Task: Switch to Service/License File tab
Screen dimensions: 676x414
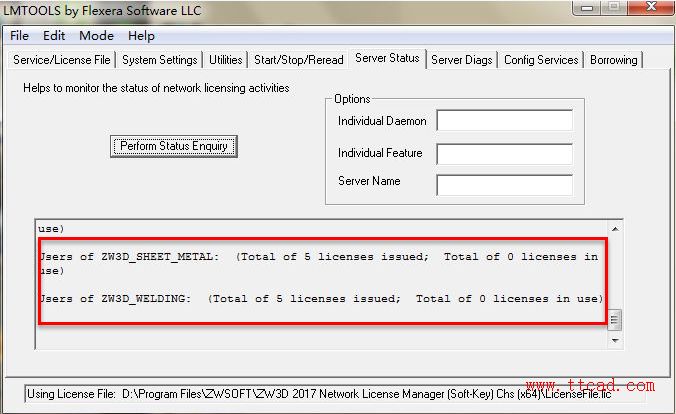Action: pos(62,60)
